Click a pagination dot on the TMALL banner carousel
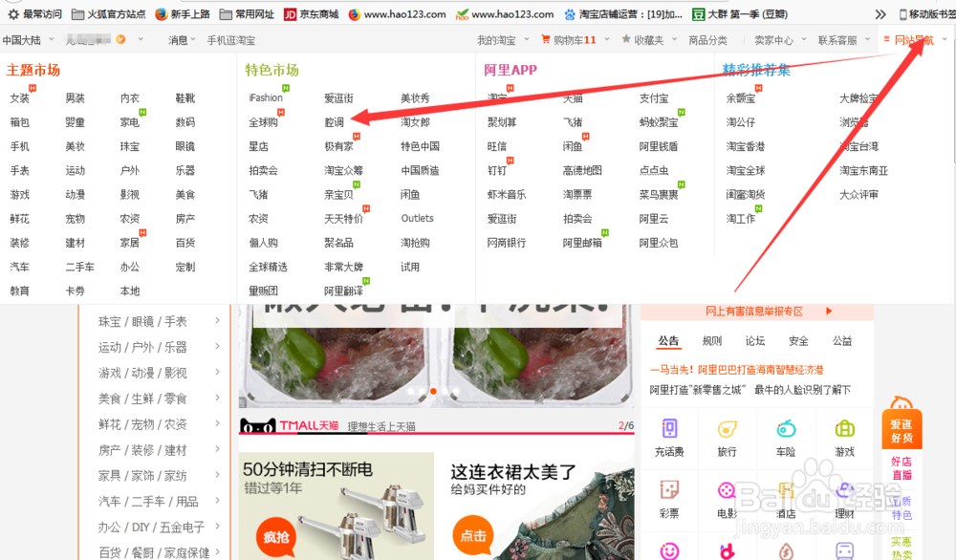 (x=433, y=390)
